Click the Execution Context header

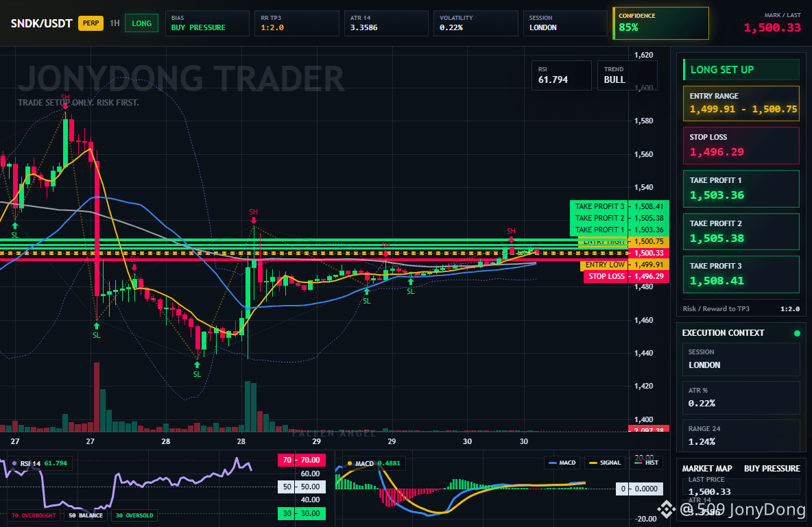click(723, 333)
